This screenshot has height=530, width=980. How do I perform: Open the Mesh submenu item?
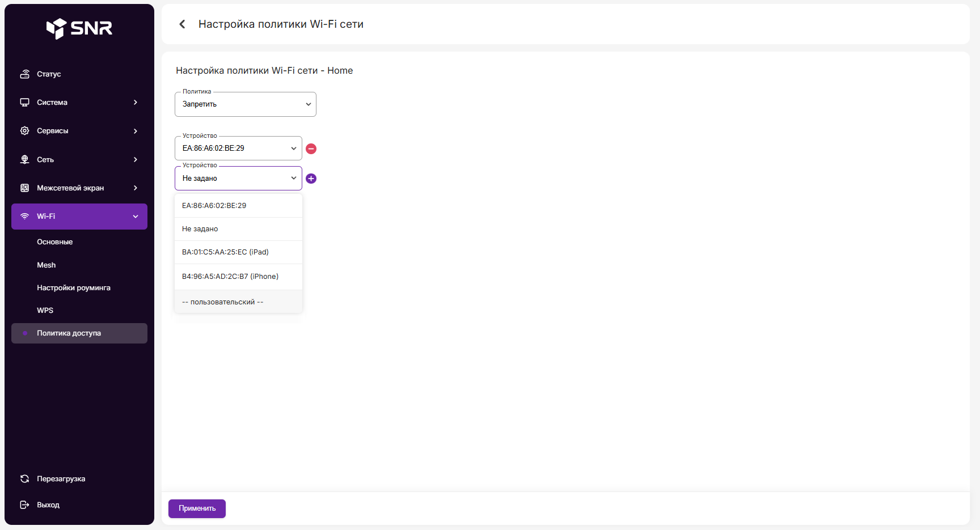coord(47,265)
